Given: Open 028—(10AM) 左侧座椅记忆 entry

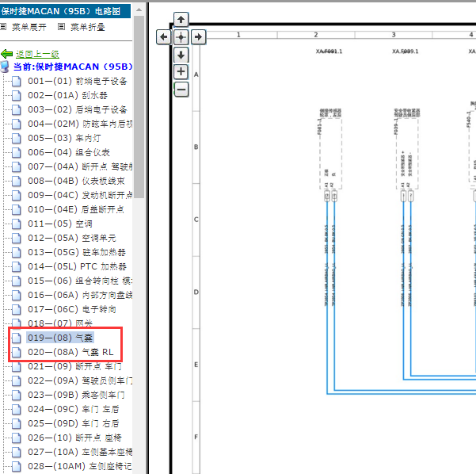Looking at the screenshot, I should [80, 466].
